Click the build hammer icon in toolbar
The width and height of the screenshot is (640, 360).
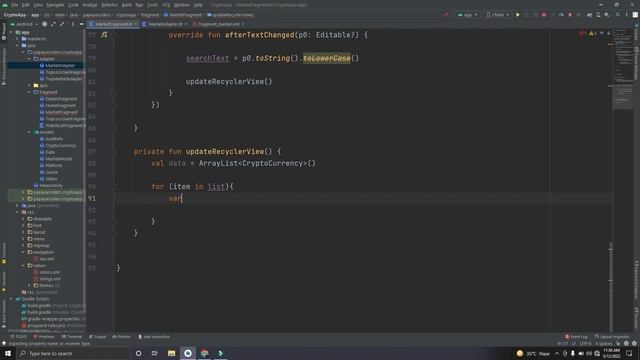446,15
